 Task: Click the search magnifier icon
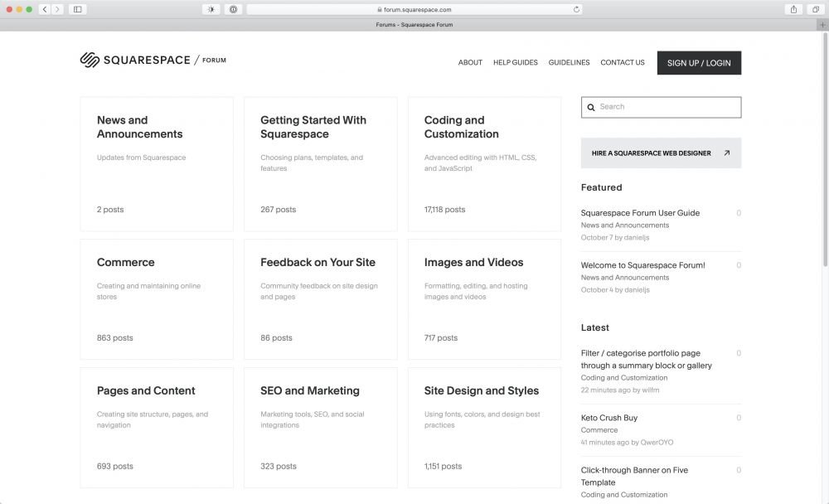[590, 107]
